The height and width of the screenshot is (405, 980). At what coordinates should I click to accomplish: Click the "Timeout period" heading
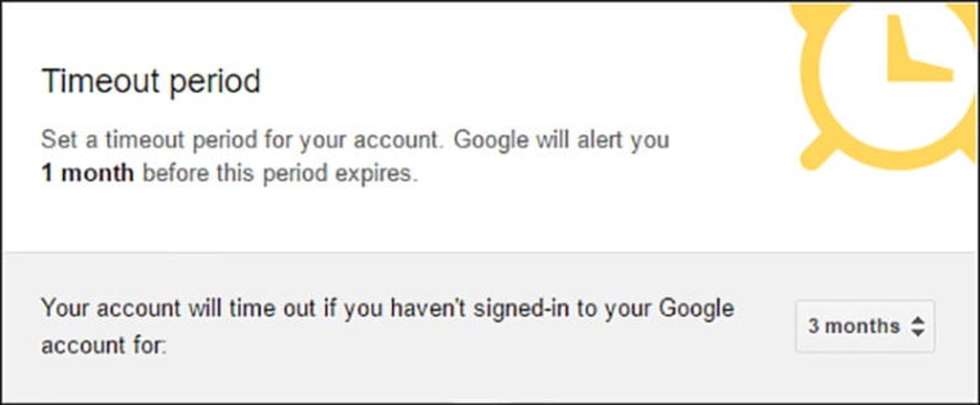click(x=151, y=82)
